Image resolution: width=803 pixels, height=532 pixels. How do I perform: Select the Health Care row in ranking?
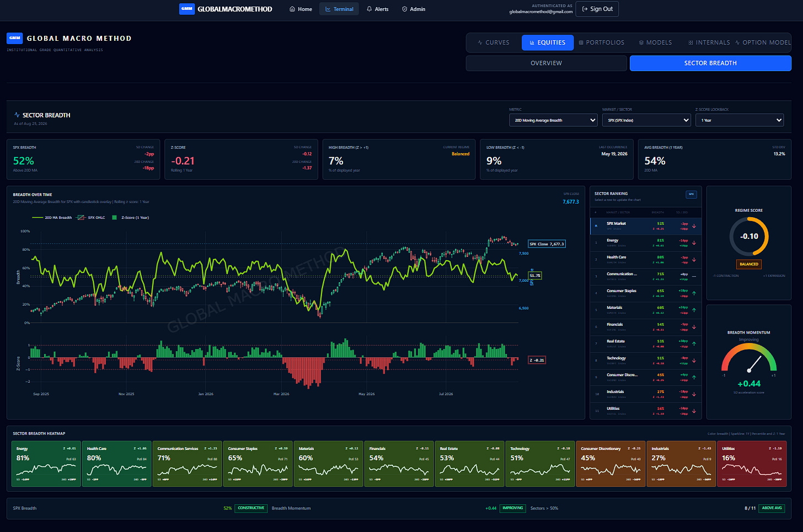click(x=646, y=260)
